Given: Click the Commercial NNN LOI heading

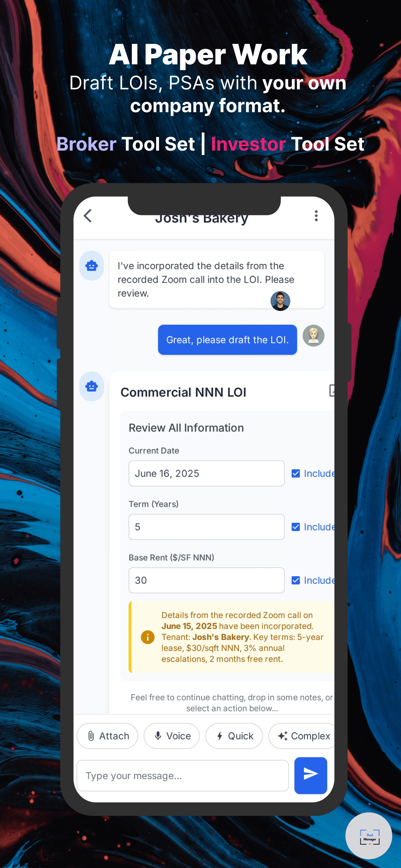Looking at the screenshot, I should [183, 392].
